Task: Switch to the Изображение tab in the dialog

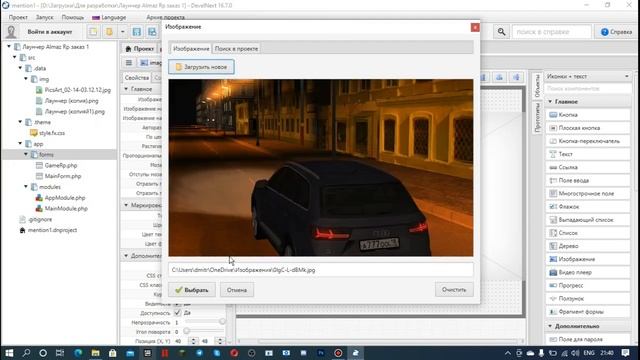Action: (x=191, y=49)
